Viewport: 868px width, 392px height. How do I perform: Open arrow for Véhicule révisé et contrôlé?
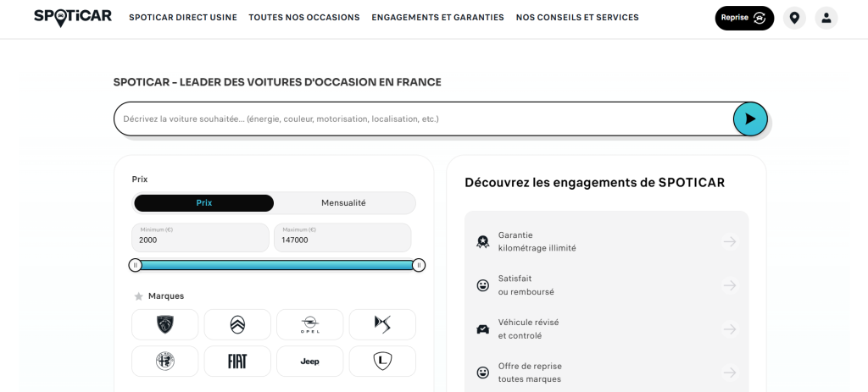pyautogui.click(x=730, y=329)
